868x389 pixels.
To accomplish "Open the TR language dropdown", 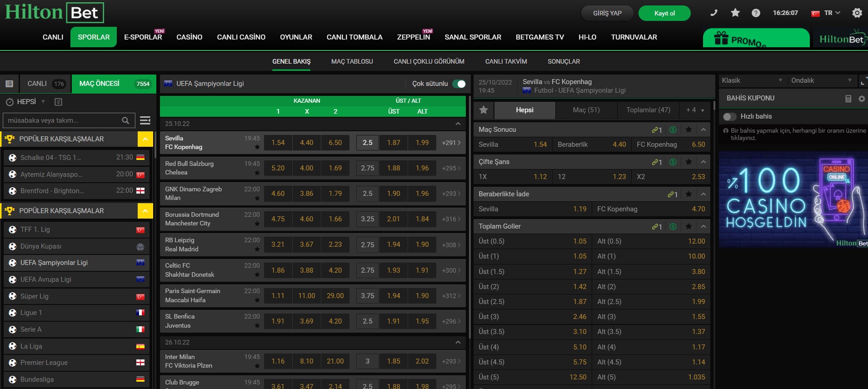I will coord(826,13).
